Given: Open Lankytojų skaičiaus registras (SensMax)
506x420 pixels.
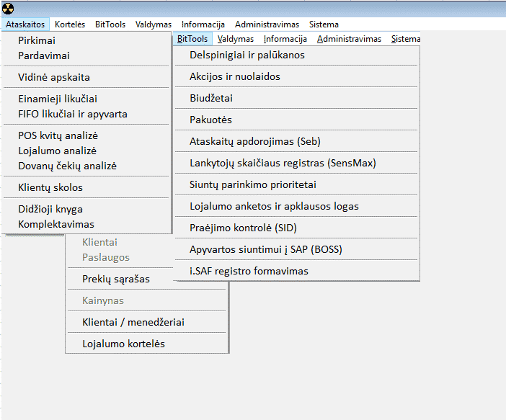Looking at the screenshot, I should (283, 163).
